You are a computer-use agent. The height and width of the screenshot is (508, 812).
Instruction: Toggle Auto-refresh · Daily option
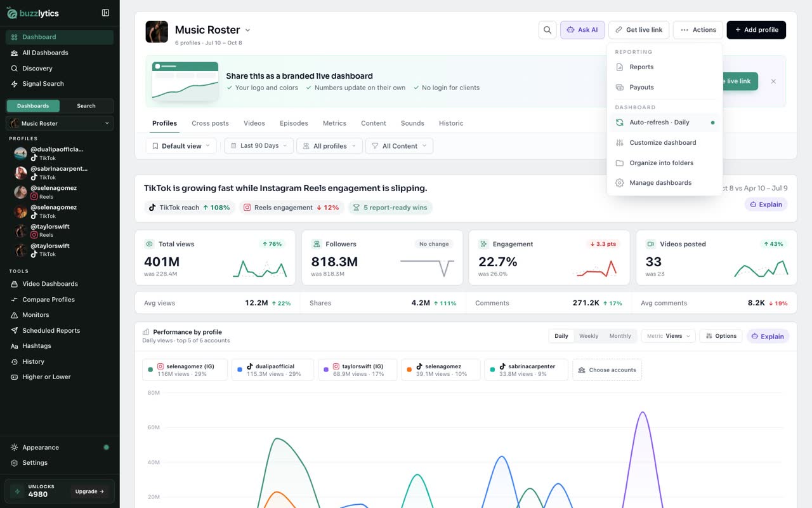[x=664, y=123]
